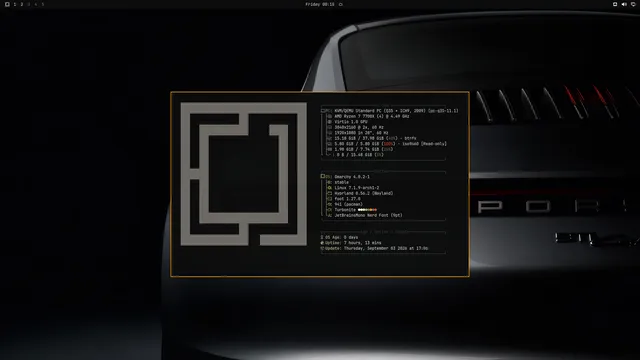Click the red 100% usage value
The image size is (640, 360).
pyautogui.click(x=388, y=144)
